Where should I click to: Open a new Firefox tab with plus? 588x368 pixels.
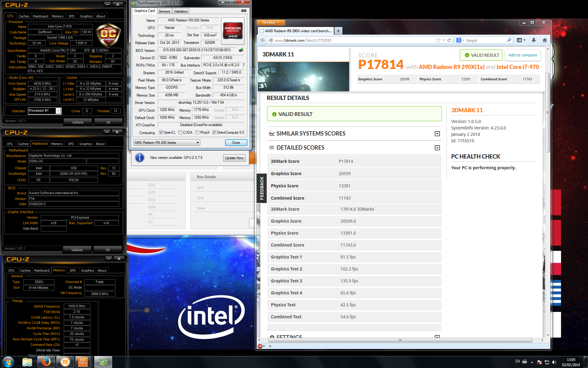pyautogui.click(x=338, y=31)
